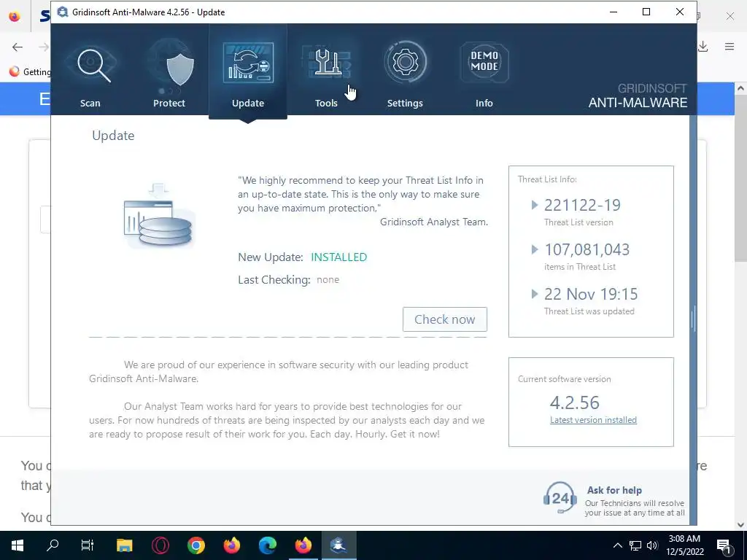Click the Gridinsoft window vertical scrollbar
This screenshot has width=747, height=560.
coord(693,319)
